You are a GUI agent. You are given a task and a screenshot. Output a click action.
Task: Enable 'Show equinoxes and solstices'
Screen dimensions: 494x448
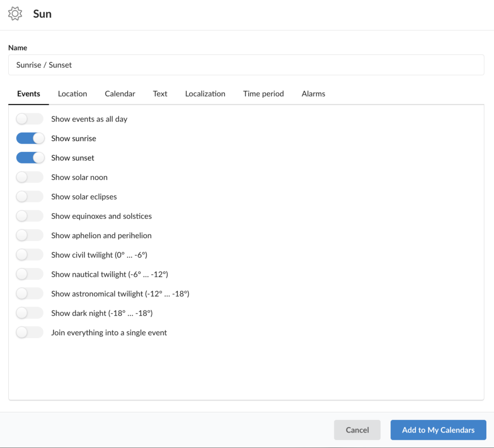(29, 216)
